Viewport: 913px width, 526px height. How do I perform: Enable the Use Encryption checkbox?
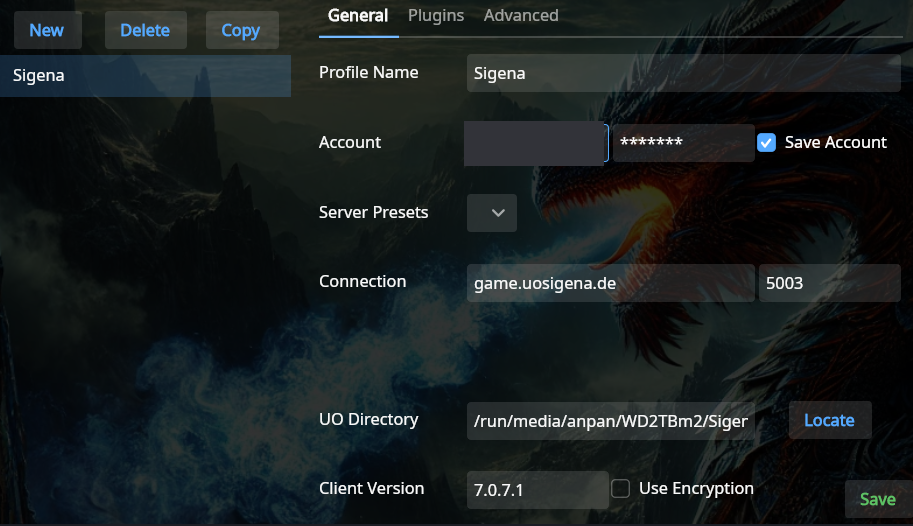pyautogui.click(x=621, y=488)
